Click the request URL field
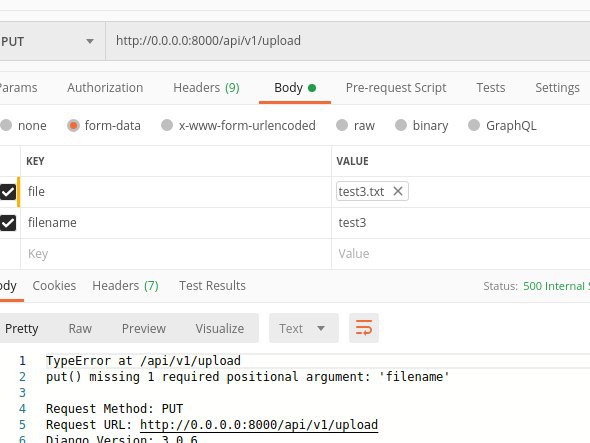This screenshot has width=590, height=443. 348,41
